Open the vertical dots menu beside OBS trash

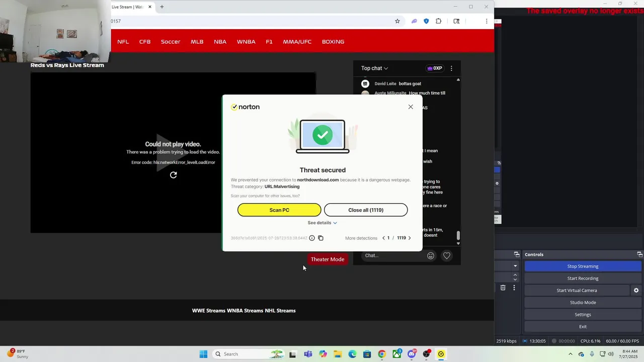(x=514, y=288)
